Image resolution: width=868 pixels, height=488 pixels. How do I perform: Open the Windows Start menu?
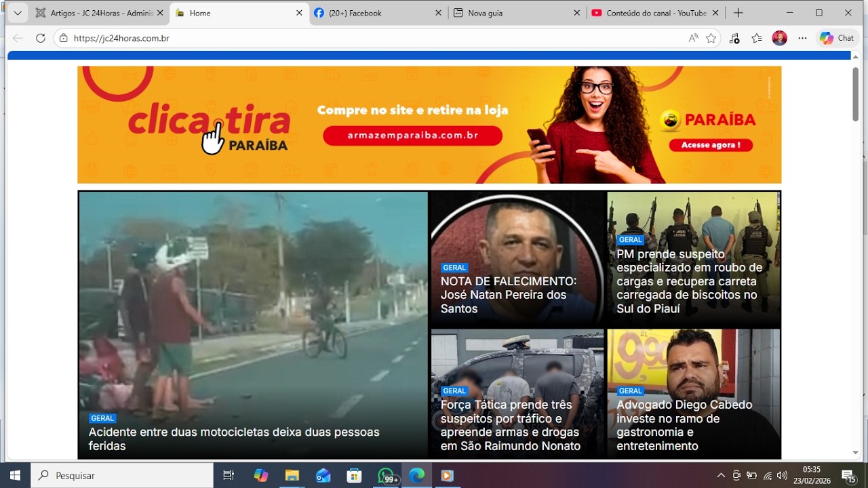[15, 475]
